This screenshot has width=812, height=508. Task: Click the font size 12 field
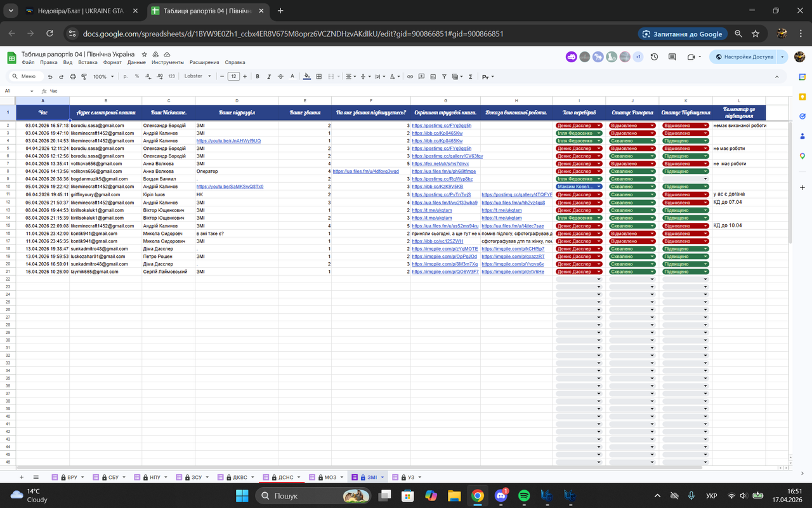point(233,76)
